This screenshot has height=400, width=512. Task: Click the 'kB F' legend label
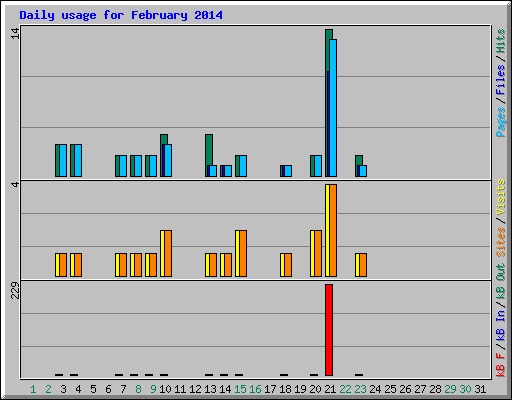pyautogui.click(x=500, y=365)
